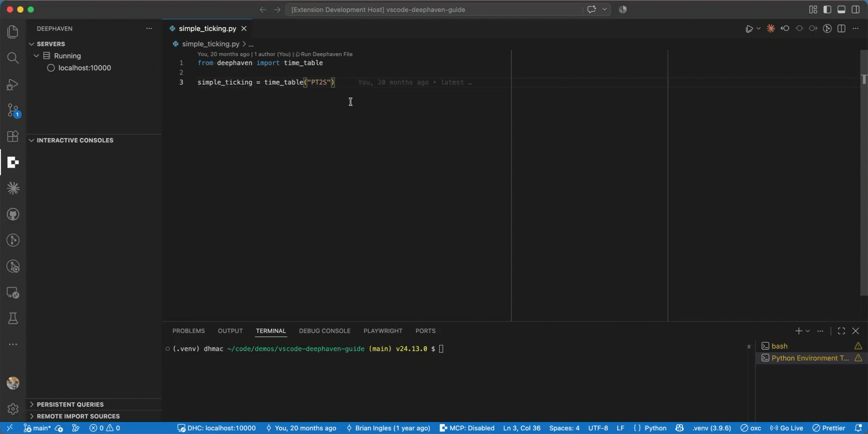Image resolution: width=868 pixels, height=434 pixels.
Task: Expand PERSISTENT QUERIES section
Action: coord(94,404)
